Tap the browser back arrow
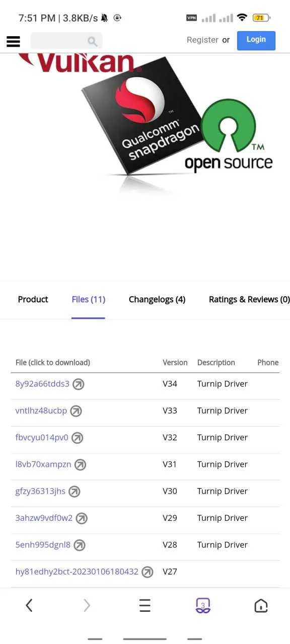The image size is (290, 644). coord(29,605)
